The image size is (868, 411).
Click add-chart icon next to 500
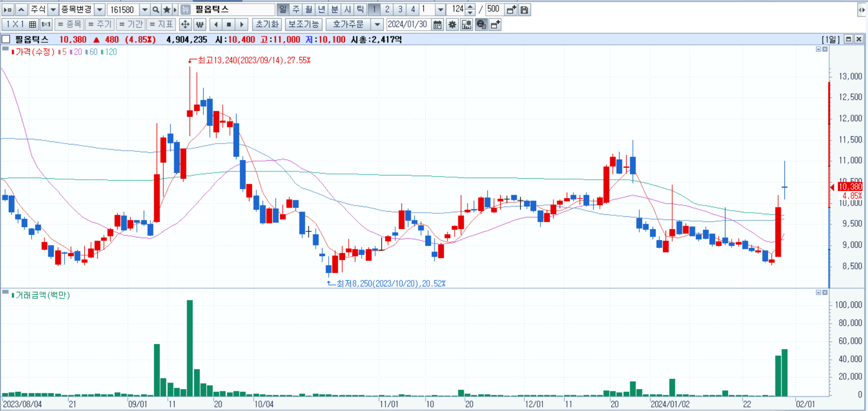[511, 9]
